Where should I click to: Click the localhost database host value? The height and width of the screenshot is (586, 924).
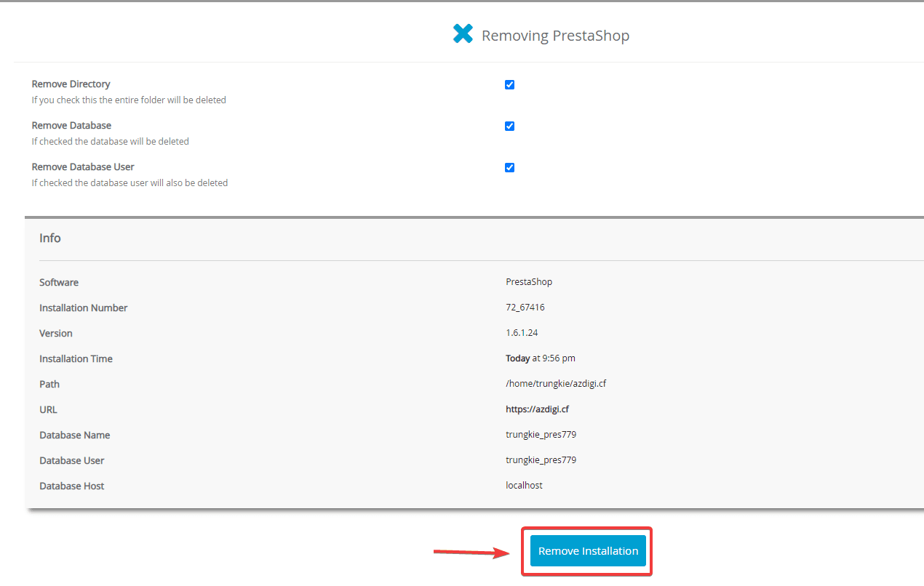[524, 486]
